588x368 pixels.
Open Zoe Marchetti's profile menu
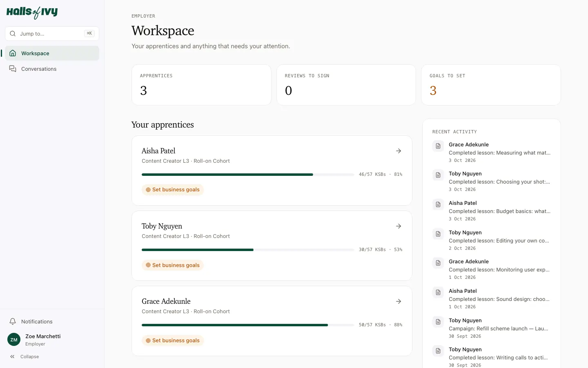pyautogui.click(x=52, y=339)
